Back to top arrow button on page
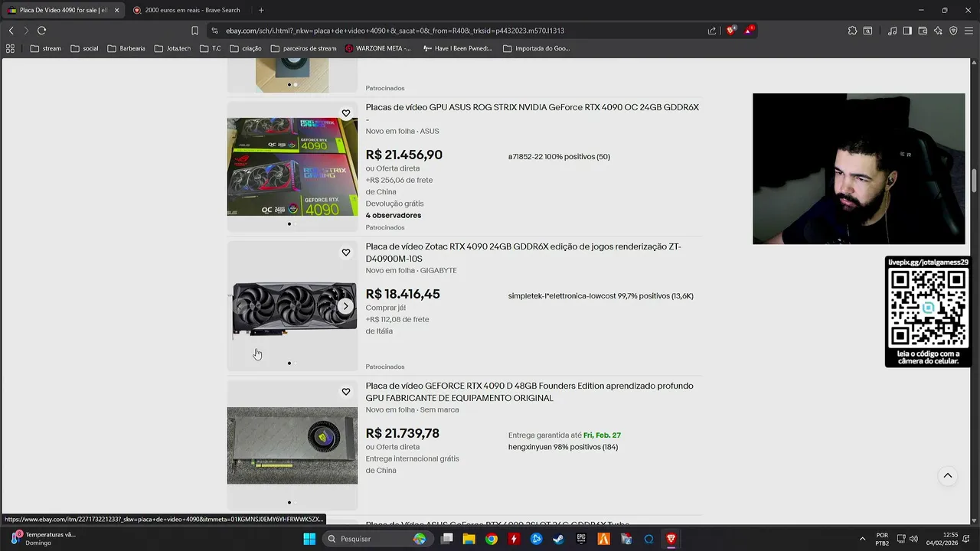 pyautogui.click(x=947, y=476)
